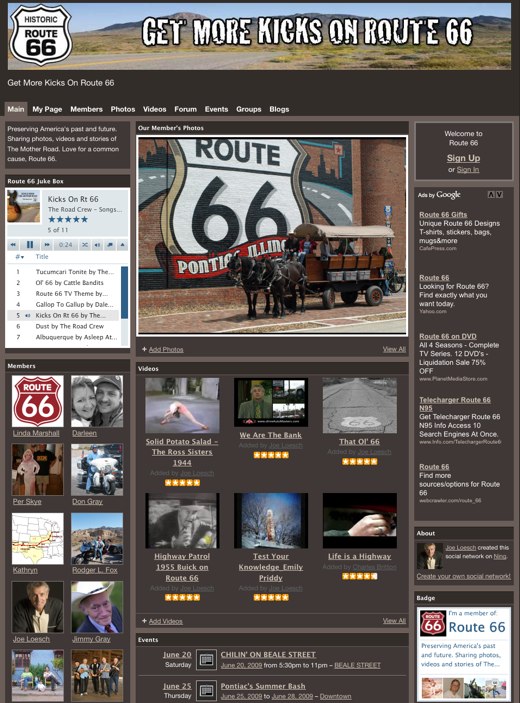Open Don Gray's member profile link
Viewport: 520px width, 703px height.
point(87,502)
